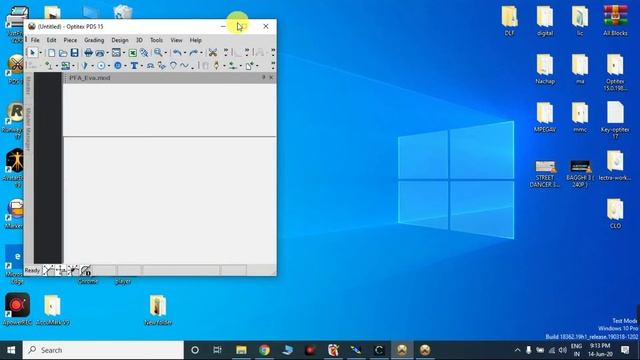Image resolution: width=640 pixels, height=360 pixels.
Task: Open a file using the folder toolbar icon
Action: [63, 53]
